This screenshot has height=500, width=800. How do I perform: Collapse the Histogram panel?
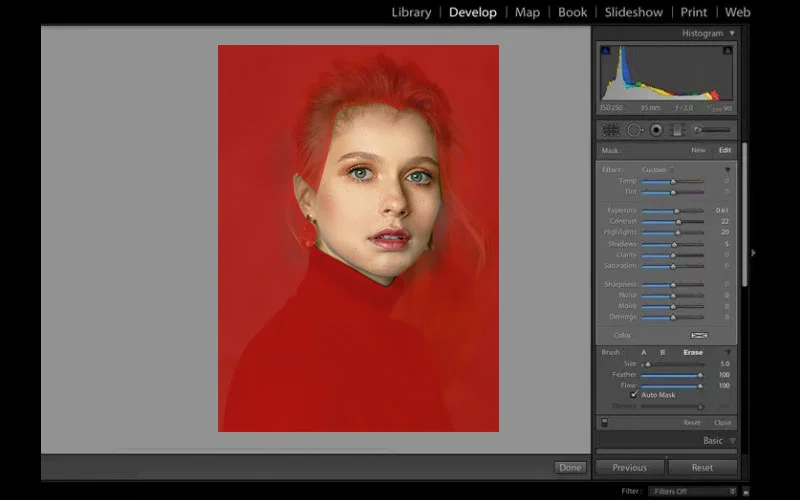pos(732,33)
